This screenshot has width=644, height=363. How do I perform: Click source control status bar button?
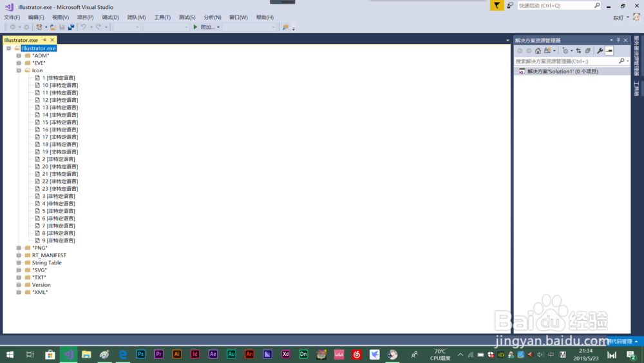[x=622, y=341]
